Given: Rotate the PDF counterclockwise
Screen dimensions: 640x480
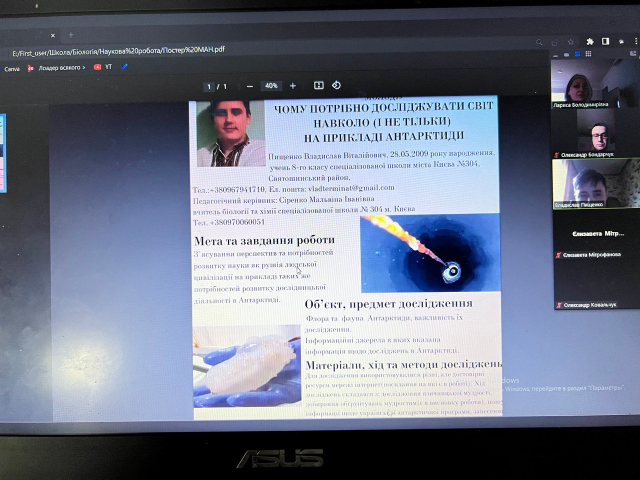Looking at the screenshot, I should point(336,85).
